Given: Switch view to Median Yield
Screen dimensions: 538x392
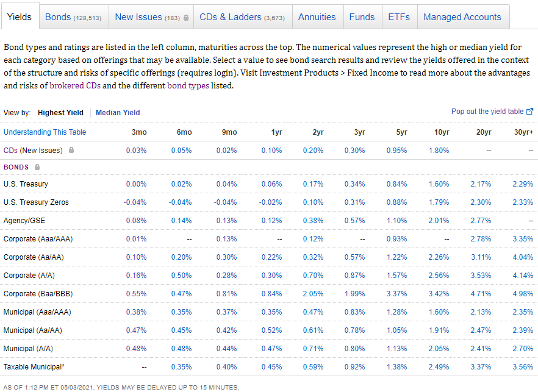Looking at the screenshot, I should pos(118,112).
